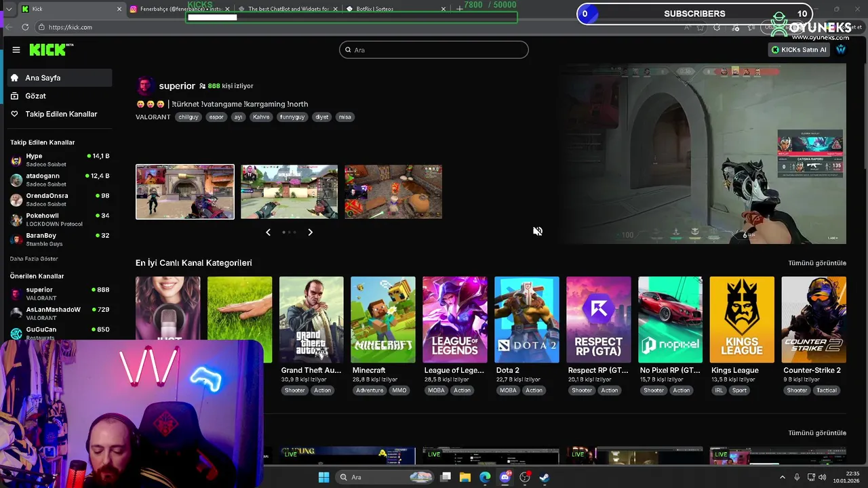868x488 pixels.
Task: Open the superior channel name in the featured banner
Action: pyautogui.click(x=177, y=86)
